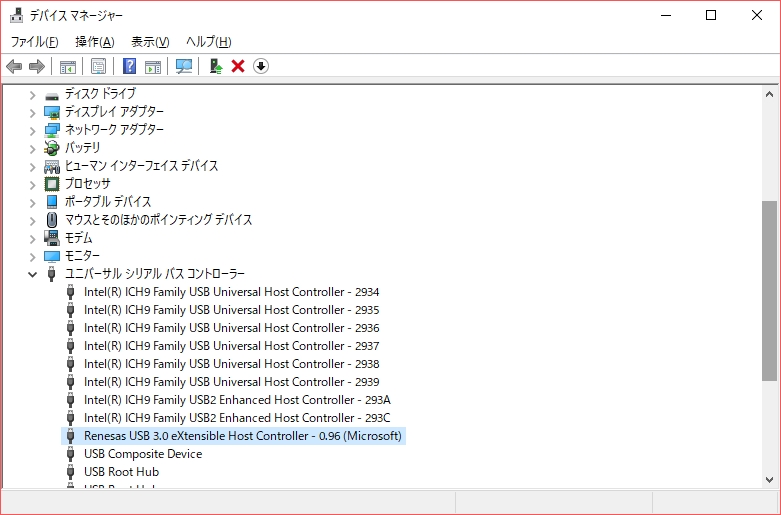This screenshot has height=515, width=781.
Task: Expand the プロセッサ node
Action: pyautogui.click(x=32, y=184)
